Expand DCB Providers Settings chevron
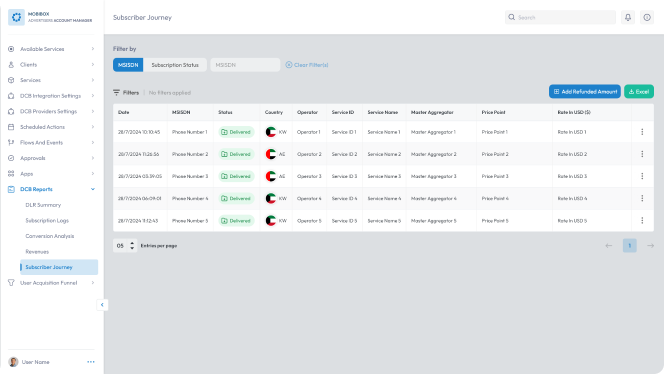This screenshot has width=664, height=374. point(93,111)
